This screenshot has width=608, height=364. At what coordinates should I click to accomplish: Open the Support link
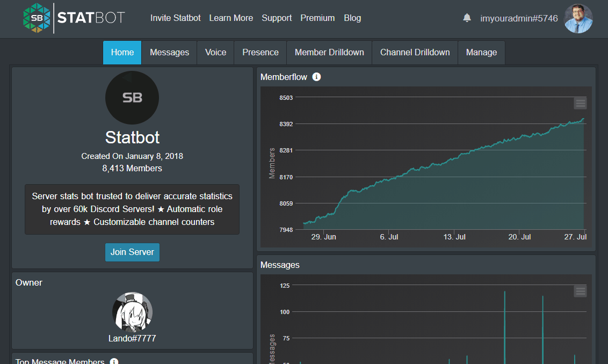(277, 18)
